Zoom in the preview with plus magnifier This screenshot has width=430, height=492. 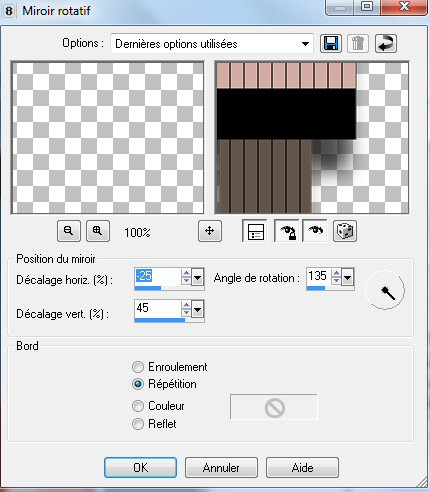click(x=98, y=231)
